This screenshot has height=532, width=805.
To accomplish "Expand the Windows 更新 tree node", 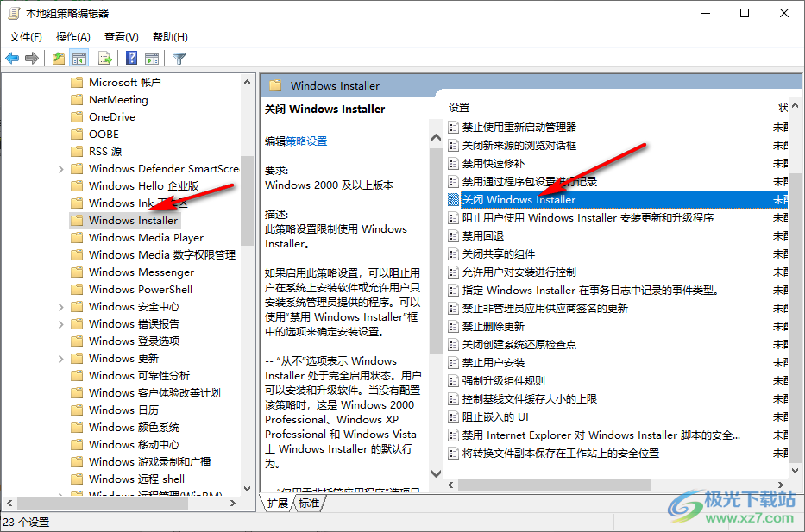I will point(60,358).
